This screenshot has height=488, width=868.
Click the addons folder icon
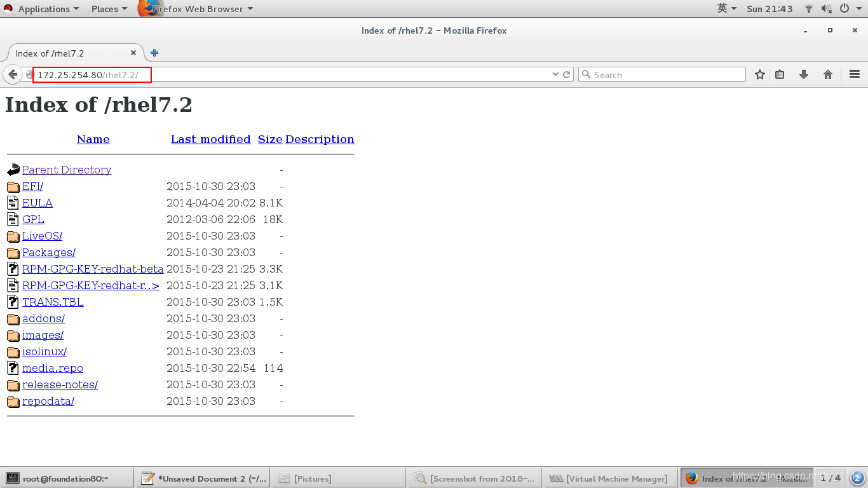(13, 319)
